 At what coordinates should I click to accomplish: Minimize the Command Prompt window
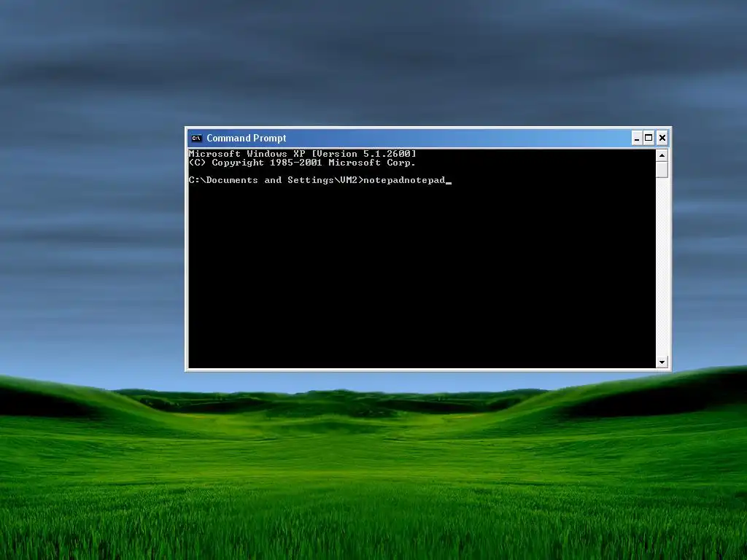[x=636, y=138]
